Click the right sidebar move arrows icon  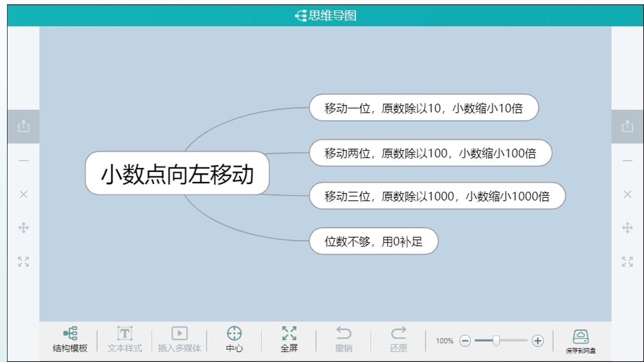[x=627, y=228]
